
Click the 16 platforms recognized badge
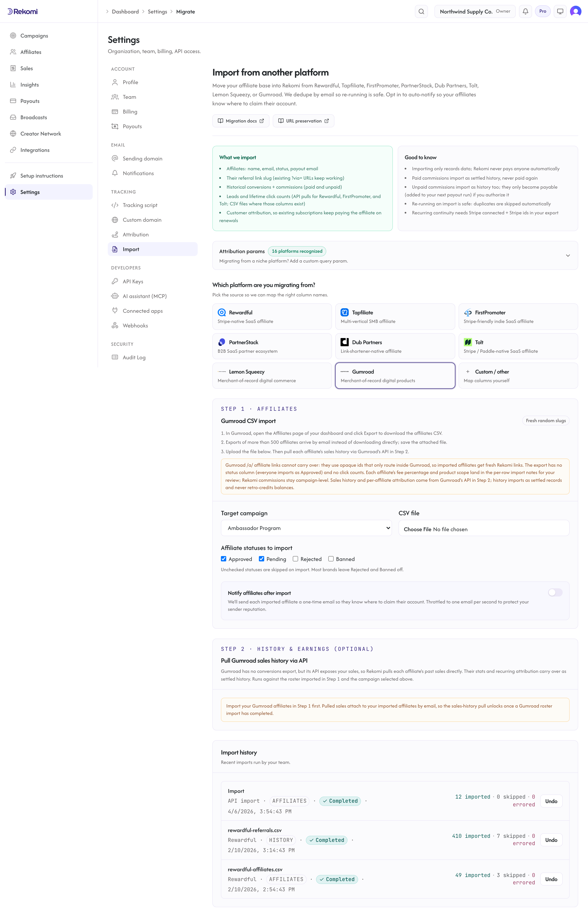click(x=297, y=251)
